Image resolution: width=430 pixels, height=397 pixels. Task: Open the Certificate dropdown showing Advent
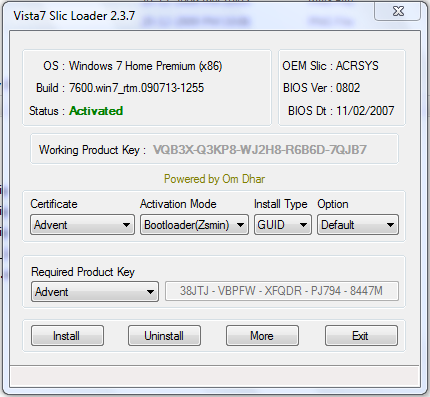(82, 225)
